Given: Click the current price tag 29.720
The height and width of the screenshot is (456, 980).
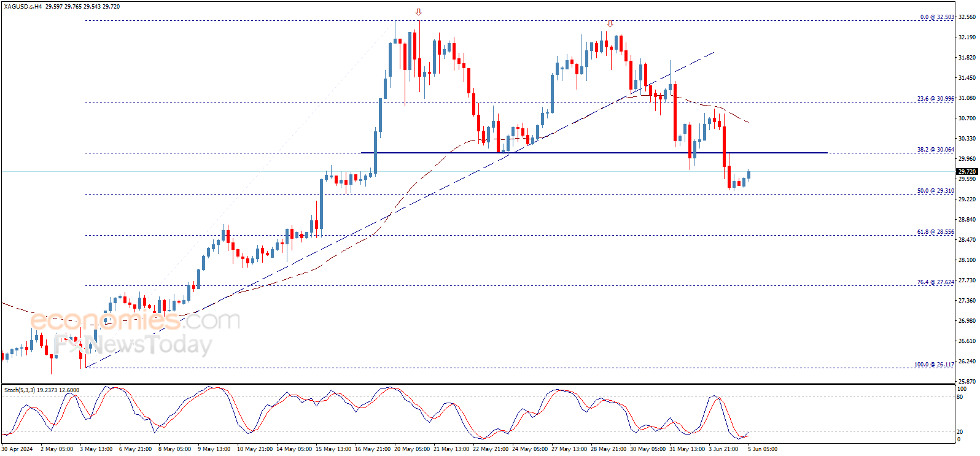Looking at the screenshot, I should 966,172.
